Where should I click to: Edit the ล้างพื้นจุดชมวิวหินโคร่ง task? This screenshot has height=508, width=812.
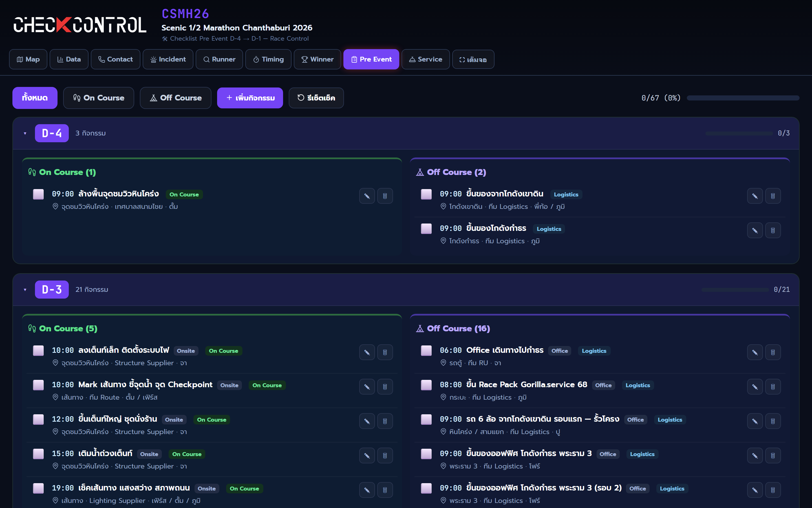(x=367, y=196)
